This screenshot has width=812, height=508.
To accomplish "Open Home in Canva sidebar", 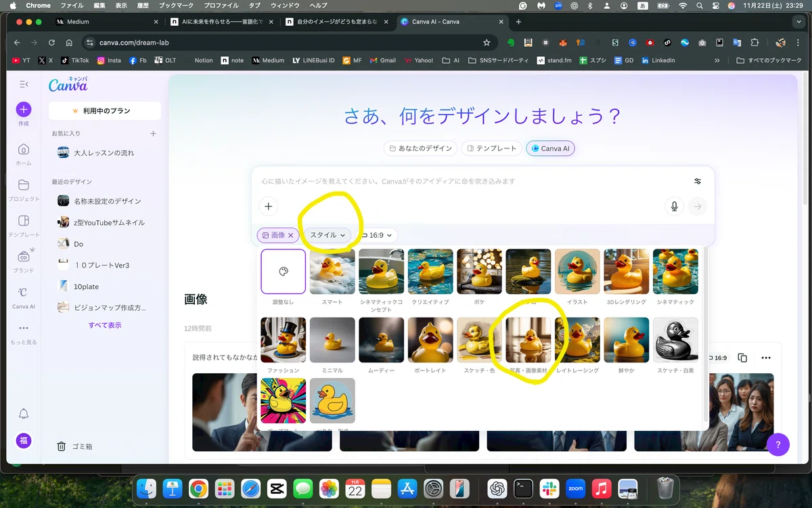I will pyautogui.click(x=24, y=150).
